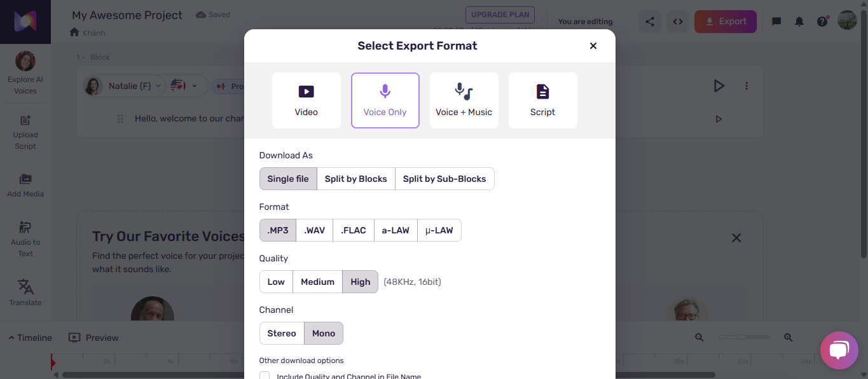This screenshot has width=868, height=379.
Task: Select the Voice + Music export tab
Action: click(464, 100)
